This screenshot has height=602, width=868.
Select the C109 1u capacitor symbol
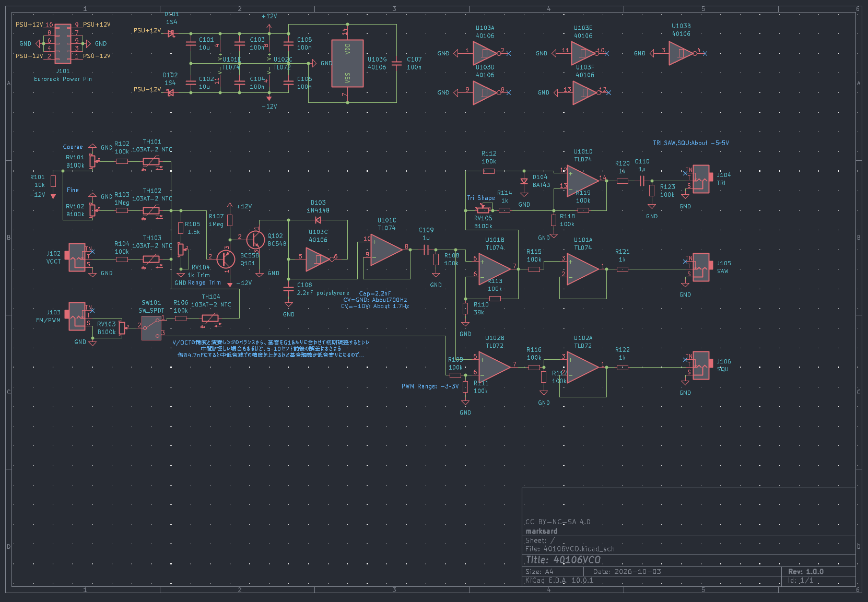point(426,250)
